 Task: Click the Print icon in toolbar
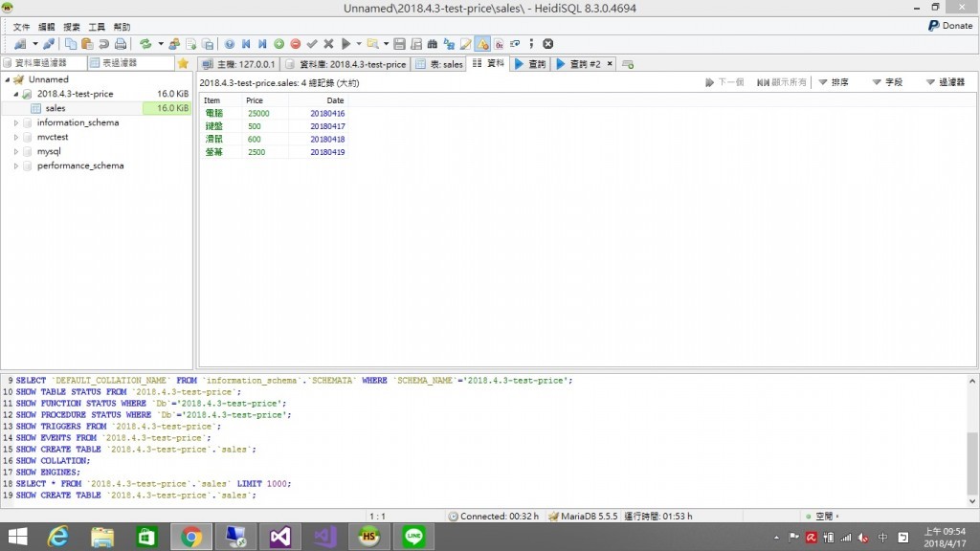click(121, 44)
